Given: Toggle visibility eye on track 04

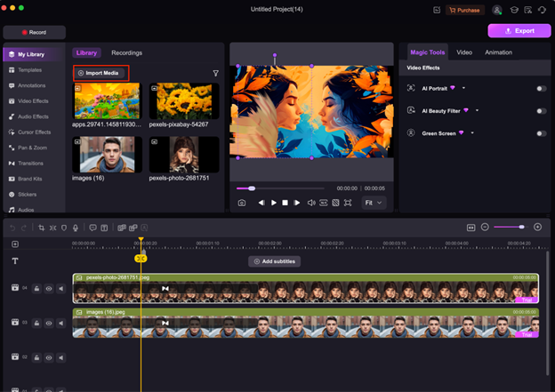Looking at the screenshot, I should click(x=49, y=289).
